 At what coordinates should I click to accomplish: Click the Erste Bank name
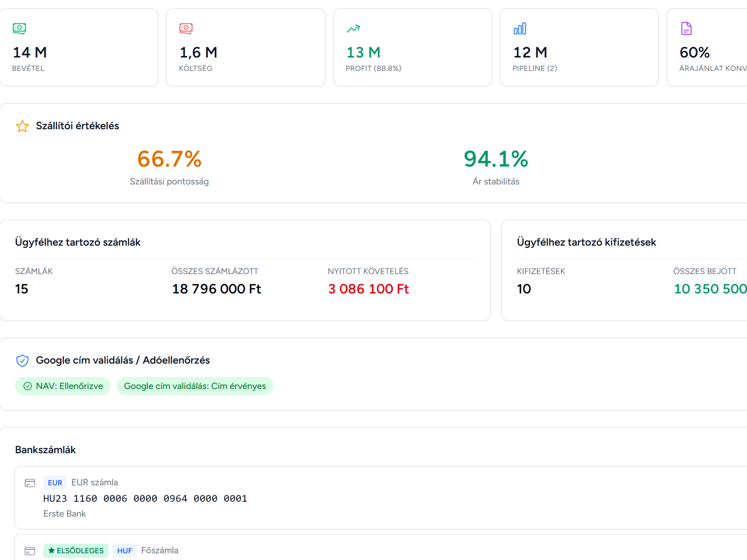tap(64, 514)
